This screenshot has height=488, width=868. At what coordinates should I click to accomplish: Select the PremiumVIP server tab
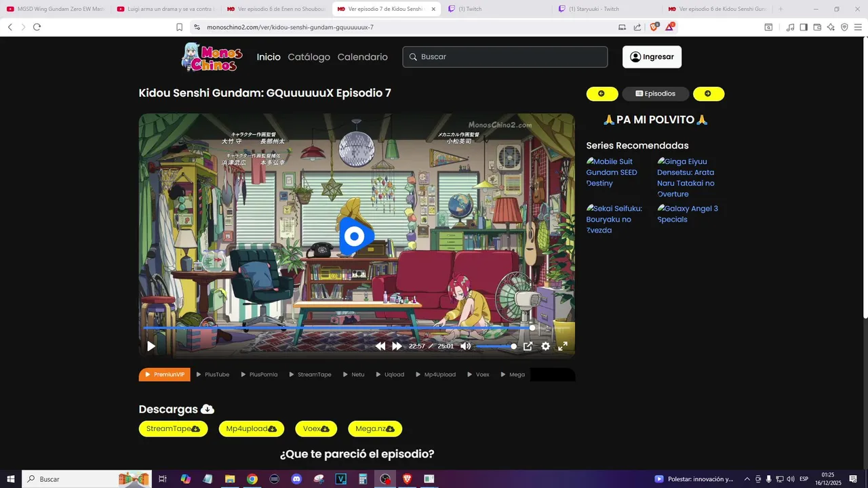pos(165,374)
